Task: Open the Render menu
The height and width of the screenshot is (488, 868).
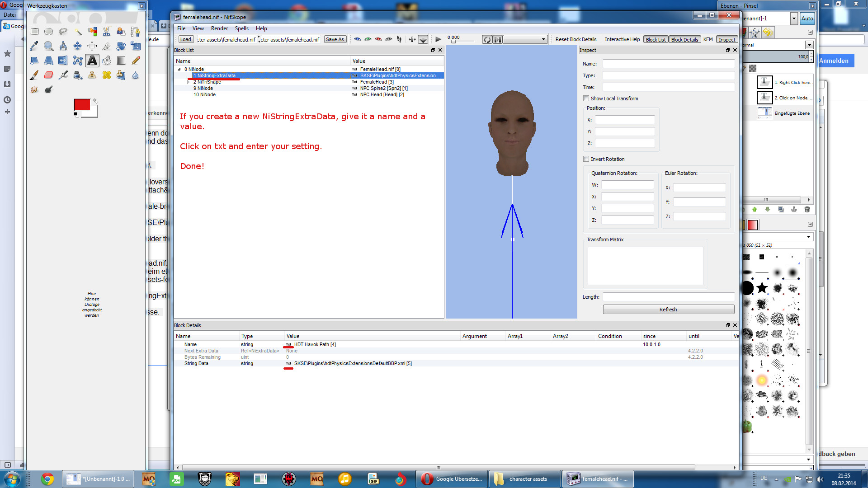Action: tap(219, 28)
